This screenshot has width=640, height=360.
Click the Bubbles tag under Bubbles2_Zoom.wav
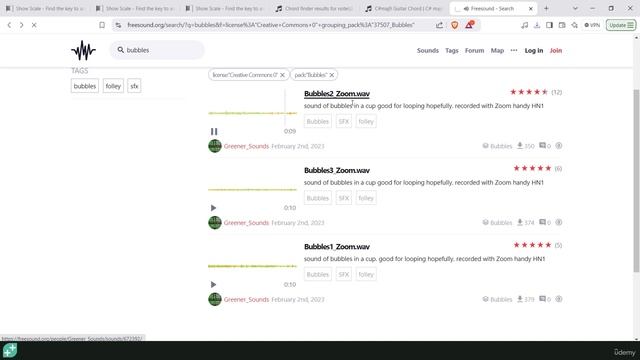[318, 122]
